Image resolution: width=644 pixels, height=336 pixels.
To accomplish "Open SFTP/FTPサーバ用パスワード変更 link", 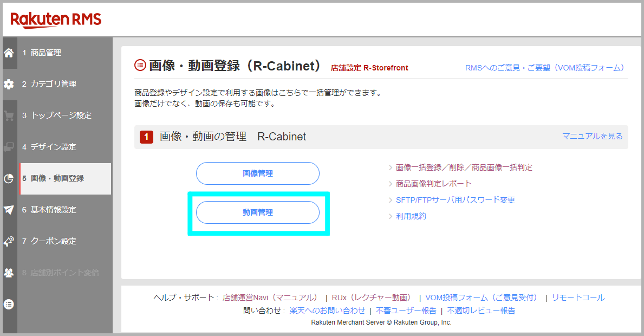I will [455, 200].
